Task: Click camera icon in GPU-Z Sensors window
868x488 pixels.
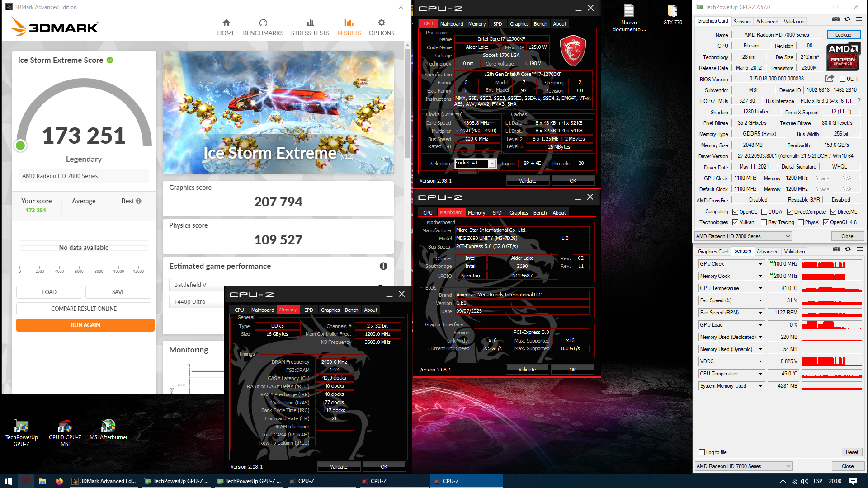Action: (836, 249)
